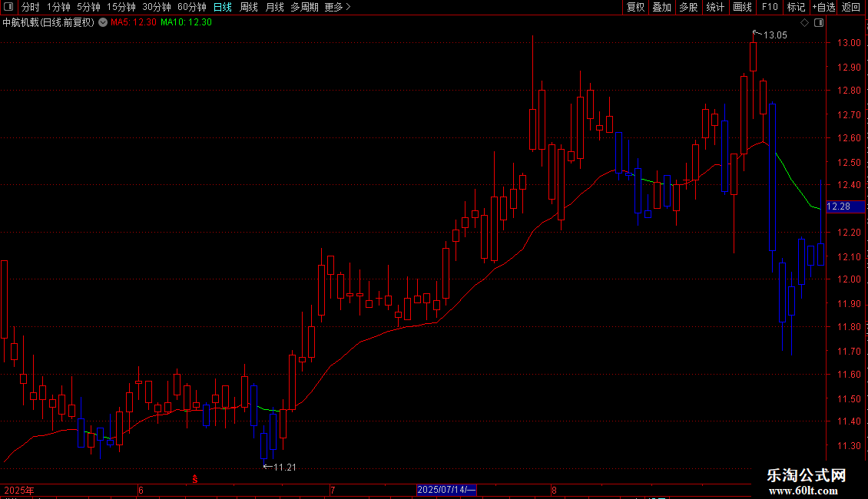Click the 叠加 overlay button
This screenshot has height=499, width=868.
point(662,7)
